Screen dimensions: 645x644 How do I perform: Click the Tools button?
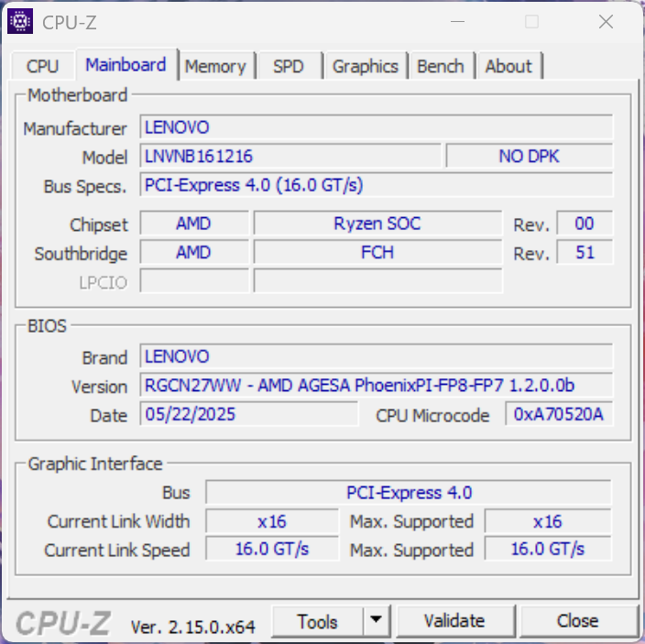318,621
